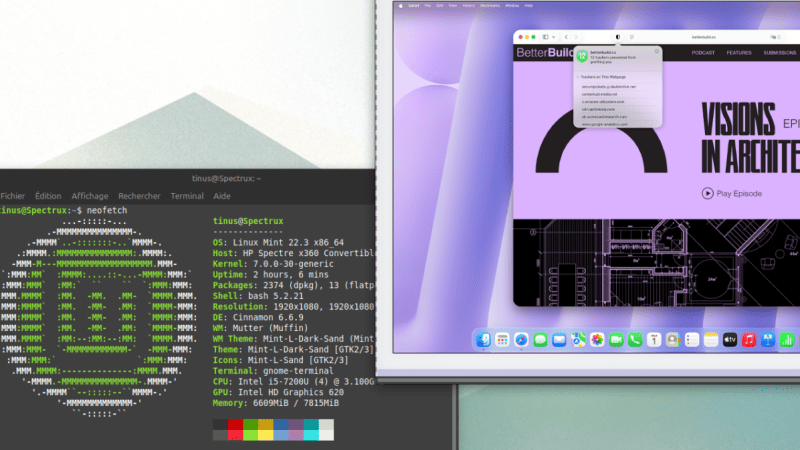Viewport: 800px width, 450px height.
Task: Open Messages from the dock
Action: coord(540,340)
